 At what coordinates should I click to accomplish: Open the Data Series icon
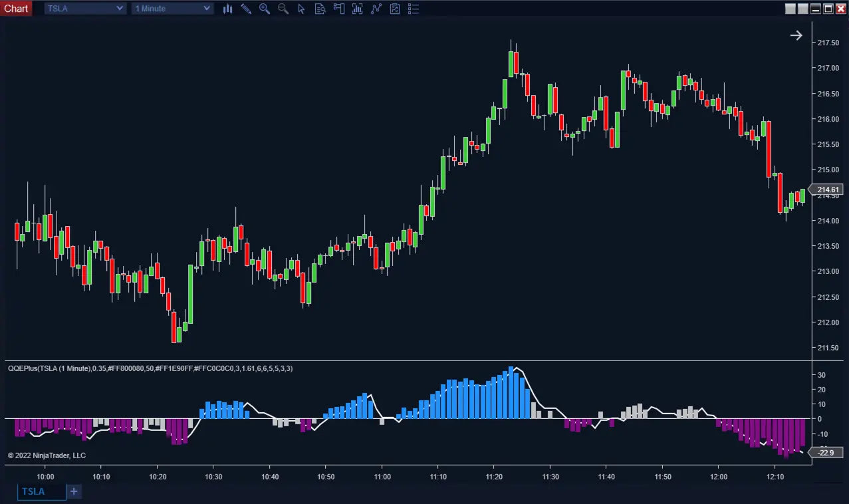tap(358, 9)
